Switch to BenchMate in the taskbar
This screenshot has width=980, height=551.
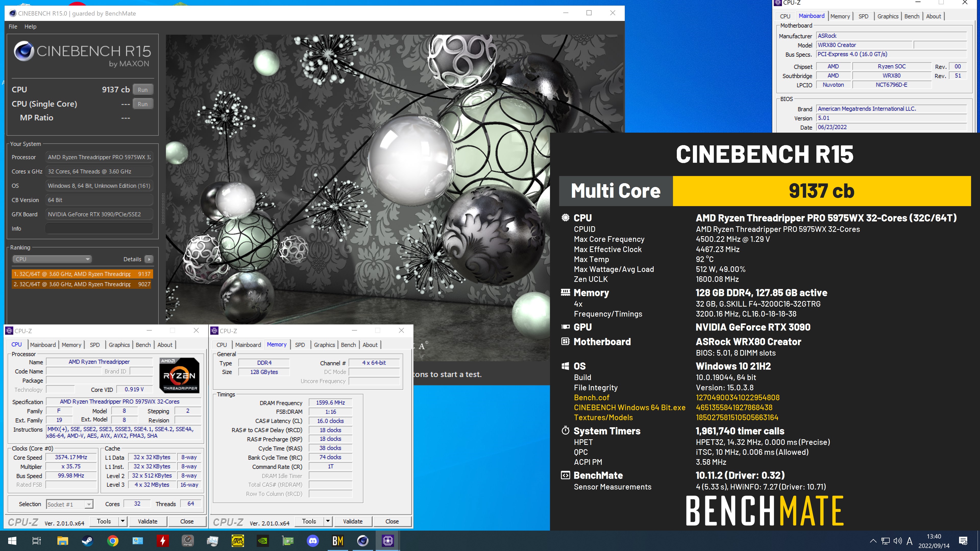pos(338,541)
